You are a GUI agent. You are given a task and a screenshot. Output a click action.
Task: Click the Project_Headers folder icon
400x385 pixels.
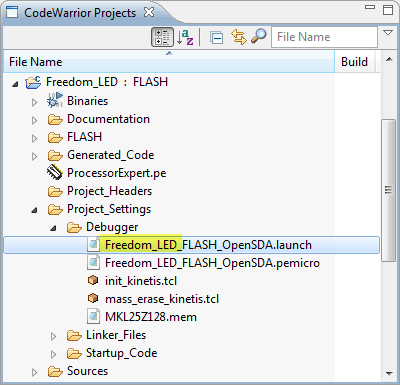[55, 191]
